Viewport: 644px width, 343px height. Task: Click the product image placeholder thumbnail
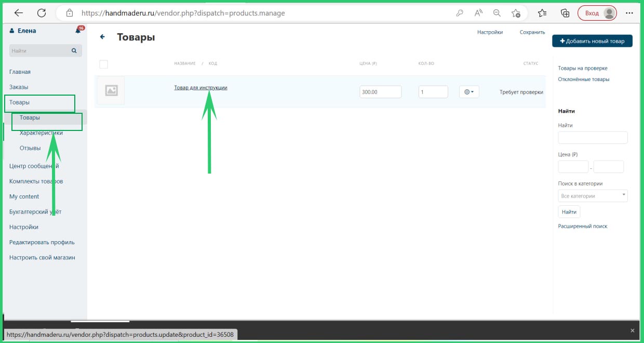[x=111, y=91]
